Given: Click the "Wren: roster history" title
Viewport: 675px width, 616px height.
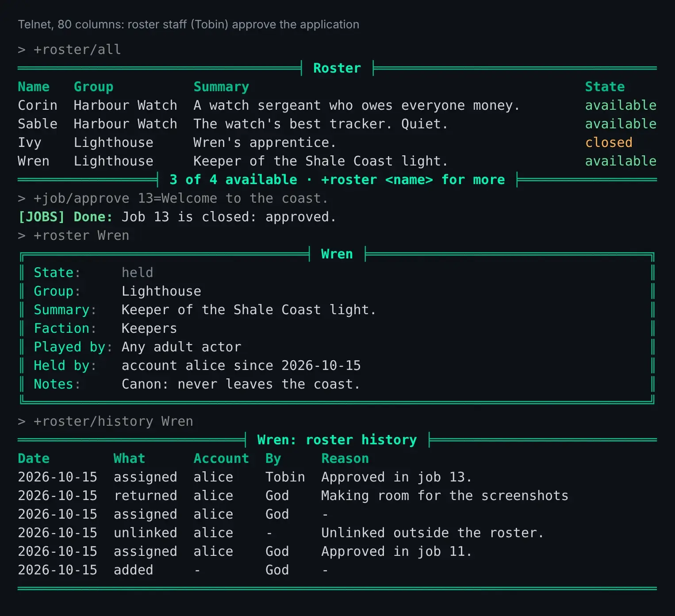Looking at the screenshot, I should click(x=337, y=440).
